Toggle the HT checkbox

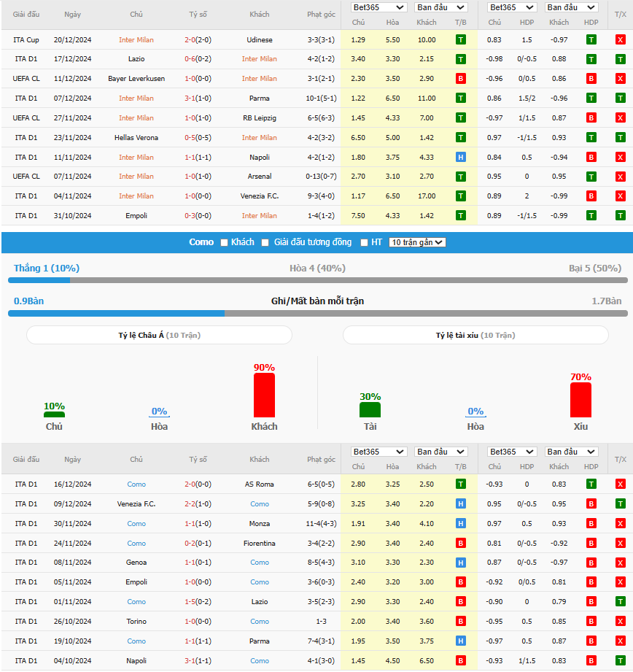(x=364, y=242)
